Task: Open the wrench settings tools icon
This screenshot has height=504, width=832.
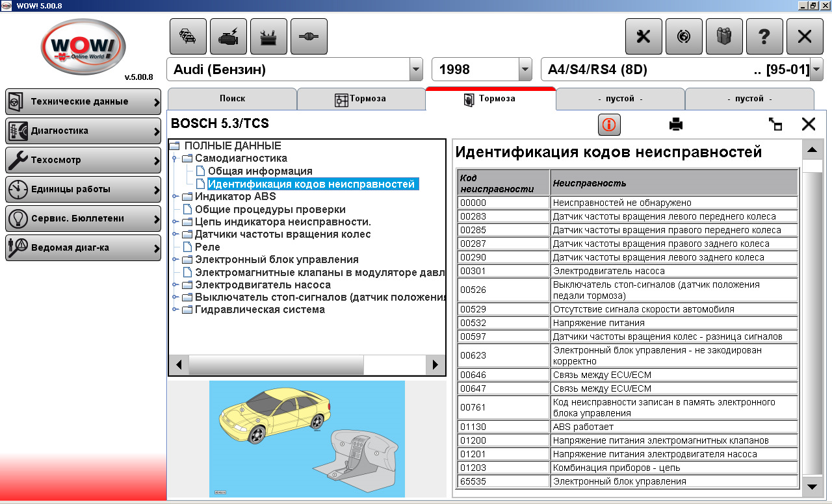Action: point(643,36)
